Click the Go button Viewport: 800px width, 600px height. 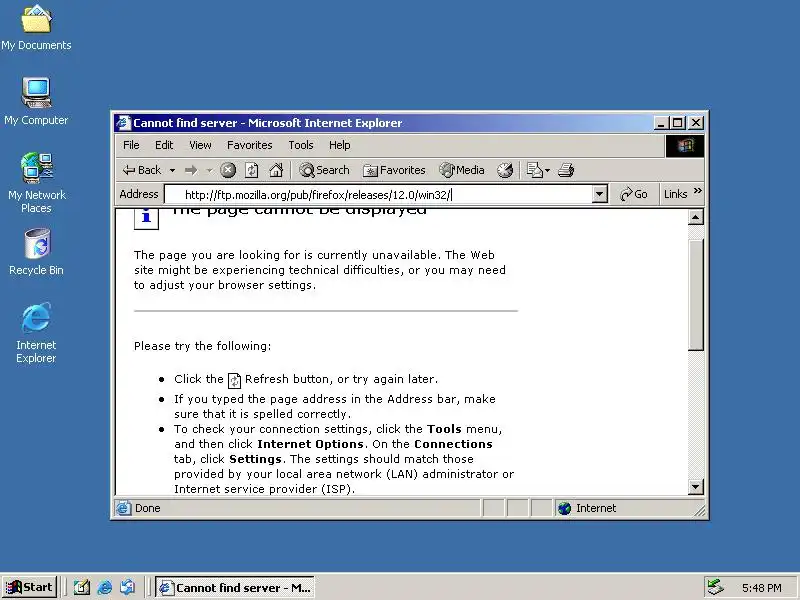point(633,194)
